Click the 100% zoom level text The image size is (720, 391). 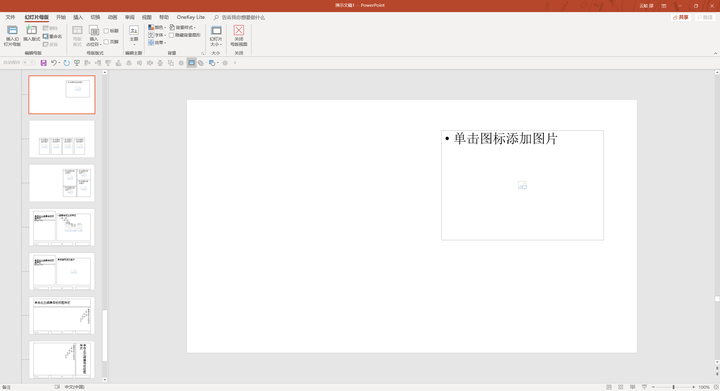tap(704, 387)
